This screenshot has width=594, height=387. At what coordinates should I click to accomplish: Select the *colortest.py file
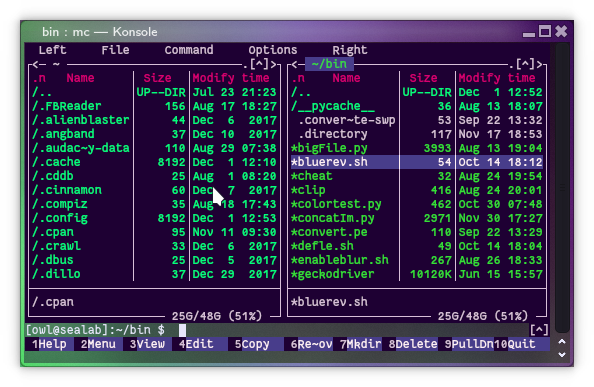tap(417, 204)
